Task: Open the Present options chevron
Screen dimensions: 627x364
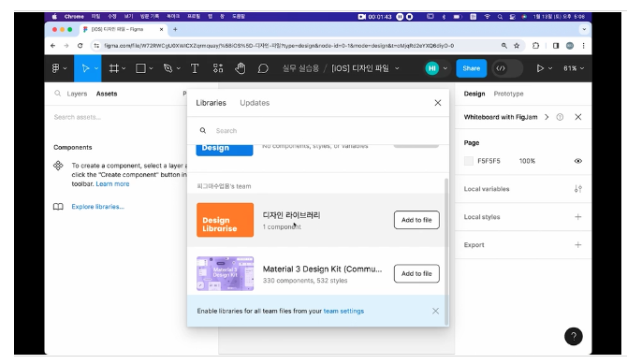Action: click(550, 68)
